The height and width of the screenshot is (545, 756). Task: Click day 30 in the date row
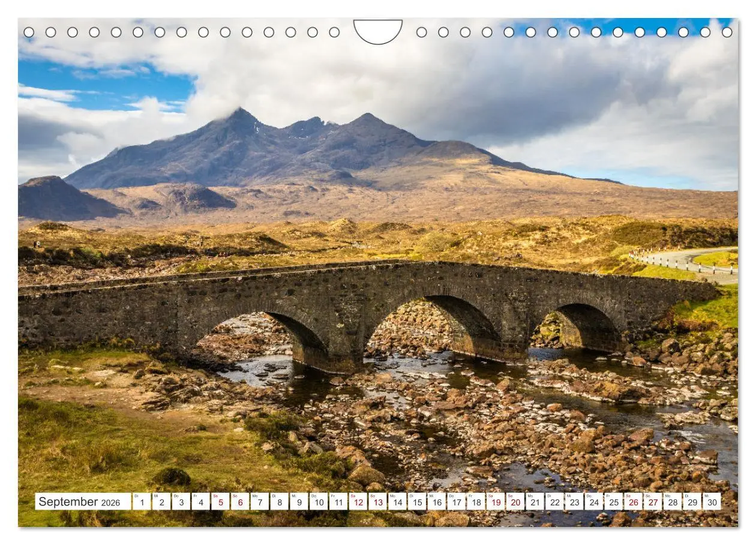[712, 502]
